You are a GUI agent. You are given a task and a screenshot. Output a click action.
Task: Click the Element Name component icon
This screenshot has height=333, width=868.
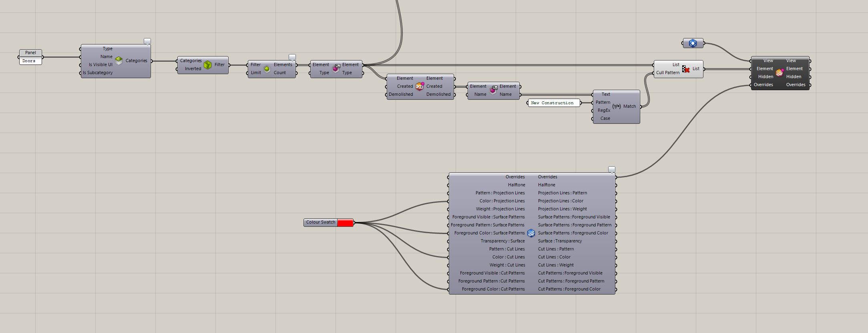coord(494,90)
